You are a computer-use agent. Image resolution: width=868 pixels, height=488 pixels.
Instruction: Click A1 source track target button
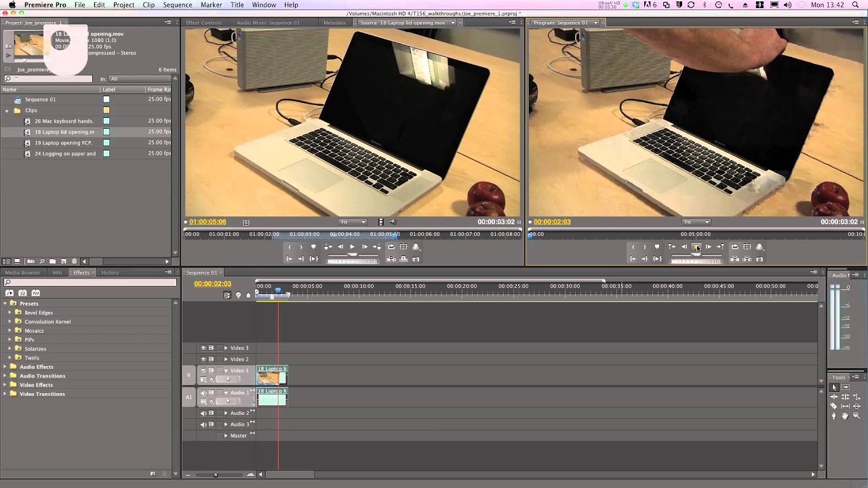coord(189,397)
